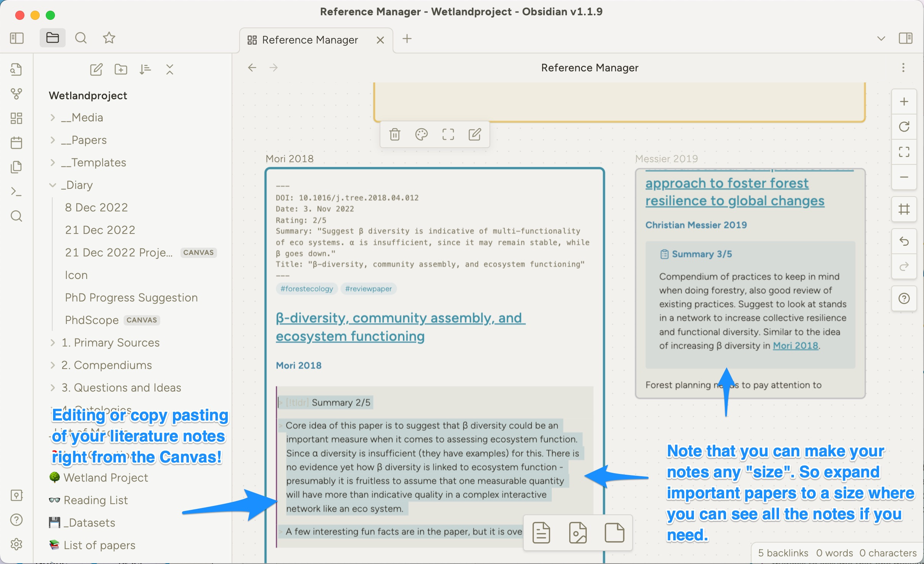Insert template ribbon icon
Screen dimensions: 924x564
pyautogui.click(x=16, y=167)
